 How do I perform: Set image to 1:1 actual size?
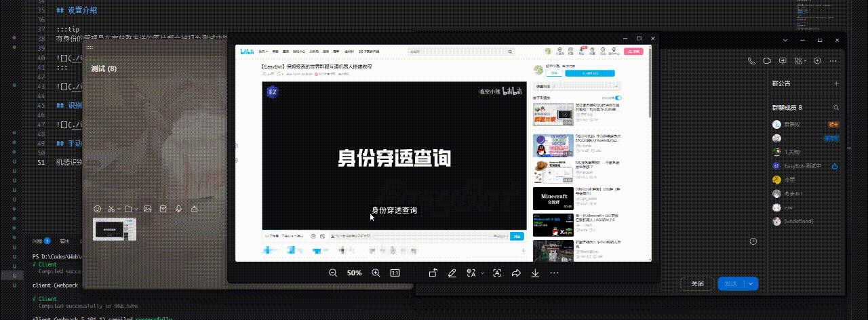395,273
